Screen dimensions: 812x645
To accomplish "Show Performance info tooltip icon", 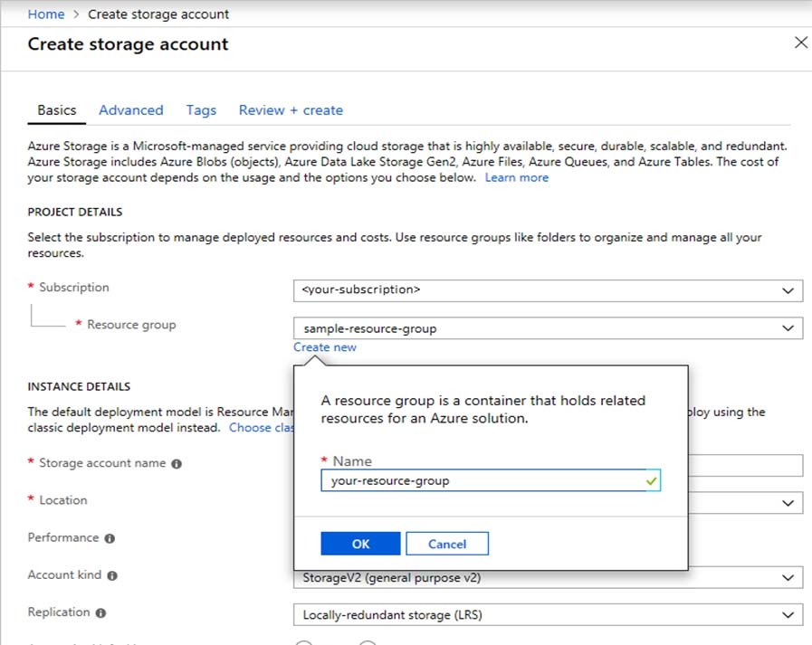I will pos(110,538).
